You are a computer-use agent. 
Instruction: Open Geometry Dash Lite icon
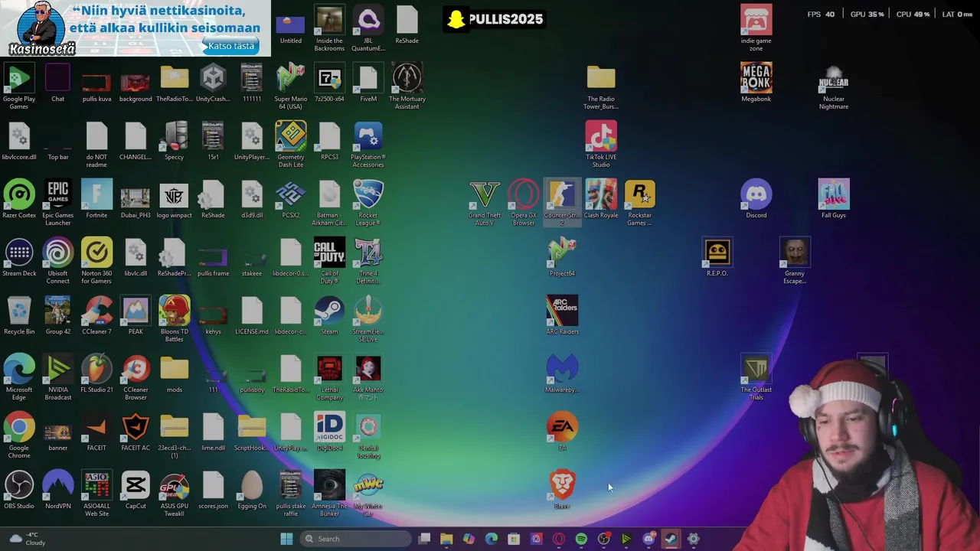[291, 144]
